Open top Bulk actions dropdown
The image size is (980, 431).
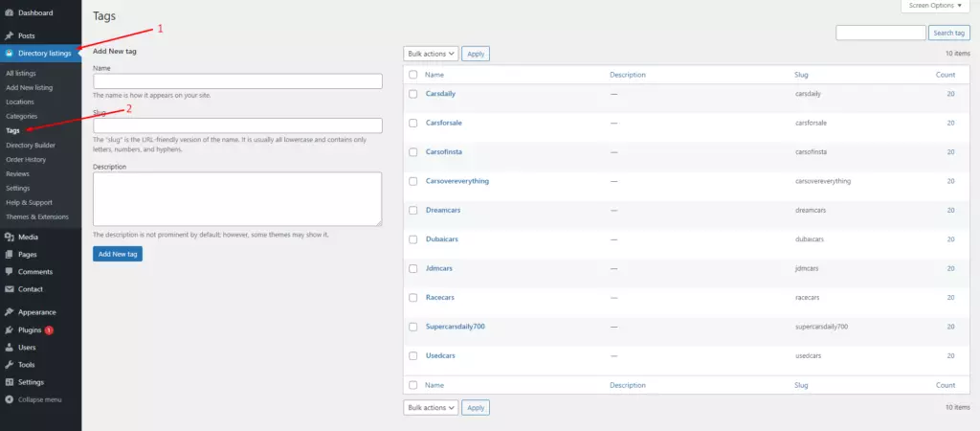(x=431, y=54)
